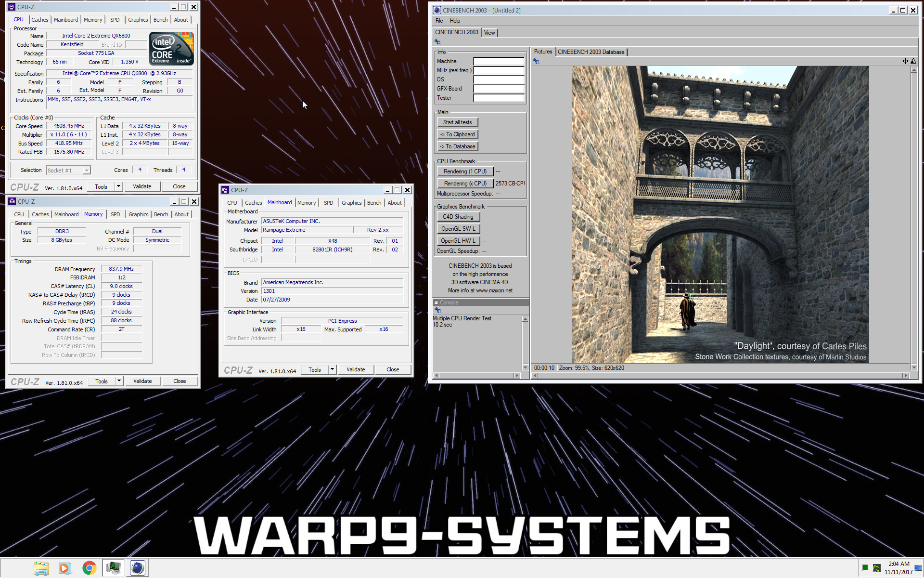Click the Console scrollbar up arrow

tap(525, 319)
